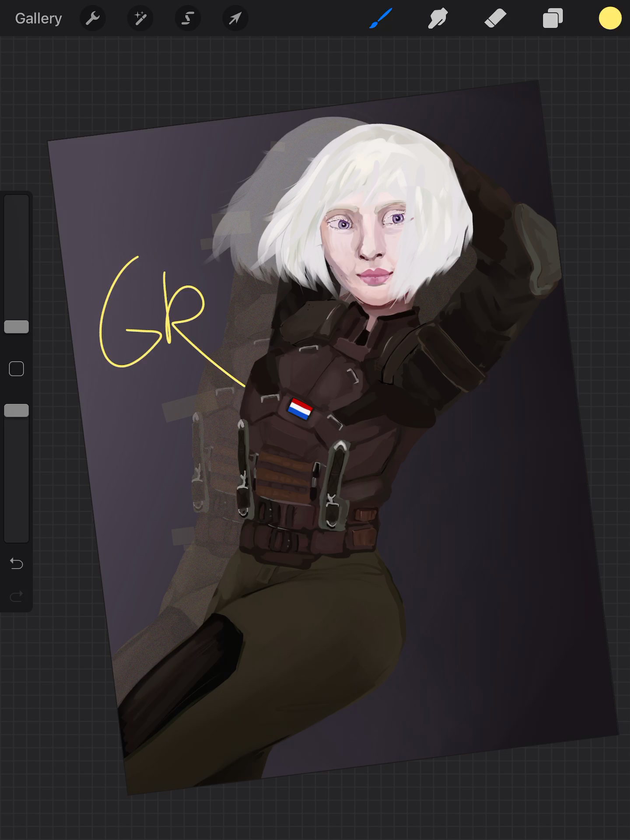The height and width of the screenshot is (840, 630).
Task: Select the Smudge tool
Action: pyautogui.click(x=438, y=18)
